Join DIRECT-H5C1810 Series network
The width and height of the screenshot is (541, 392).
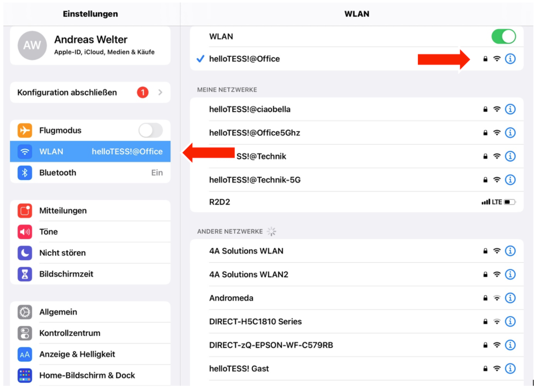click(x=357, y=321)
